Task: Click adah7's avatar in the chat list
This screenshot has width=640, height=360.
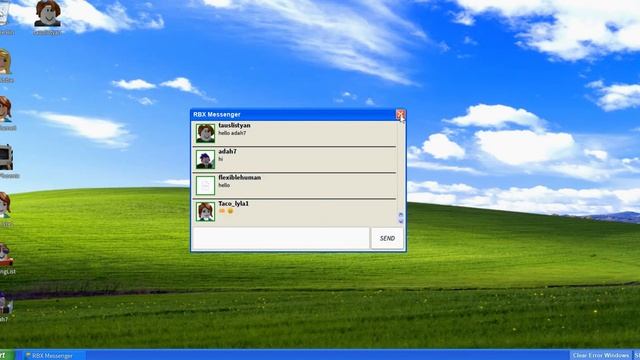Action: click(205, 159)
